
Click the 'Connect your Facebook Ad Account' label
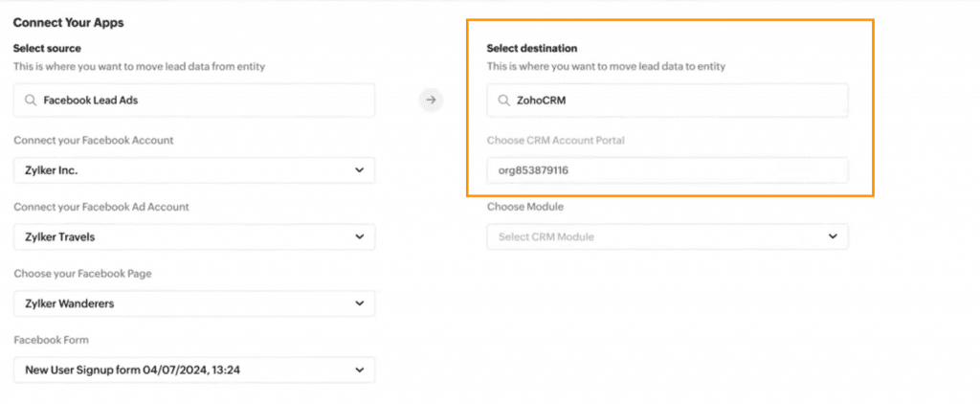coord(101,207)
